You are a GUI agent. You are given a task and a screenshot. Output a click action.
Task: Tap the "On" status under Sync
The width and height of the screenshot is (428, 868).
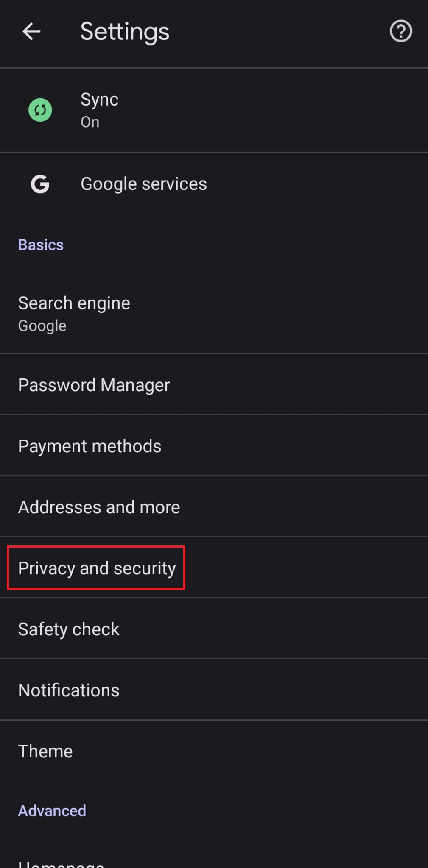[x=90, y=122]
